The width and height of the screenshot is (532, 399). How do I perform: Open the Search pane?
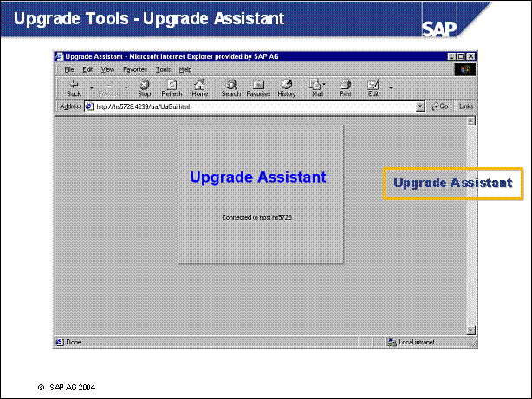click(230, 87)
